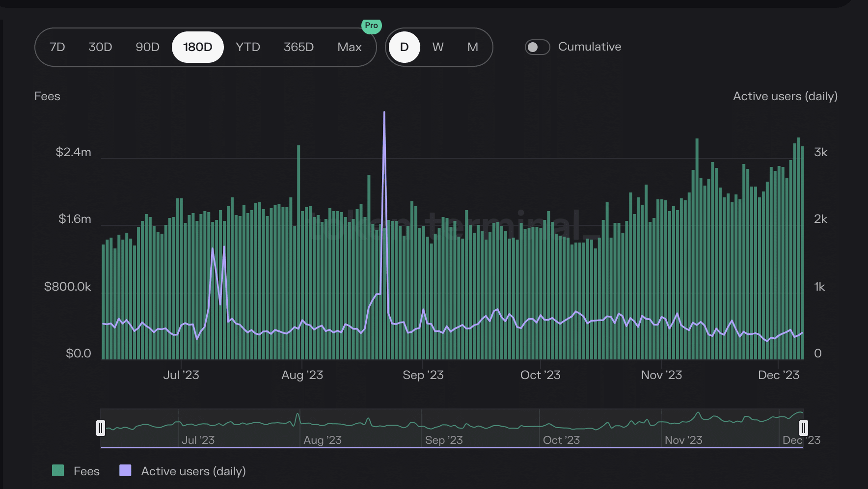Image resolution: width=868 pixels, height=489 pixels.
Task: Set granularity to daily (D)
Action: [x=405, y=47]
